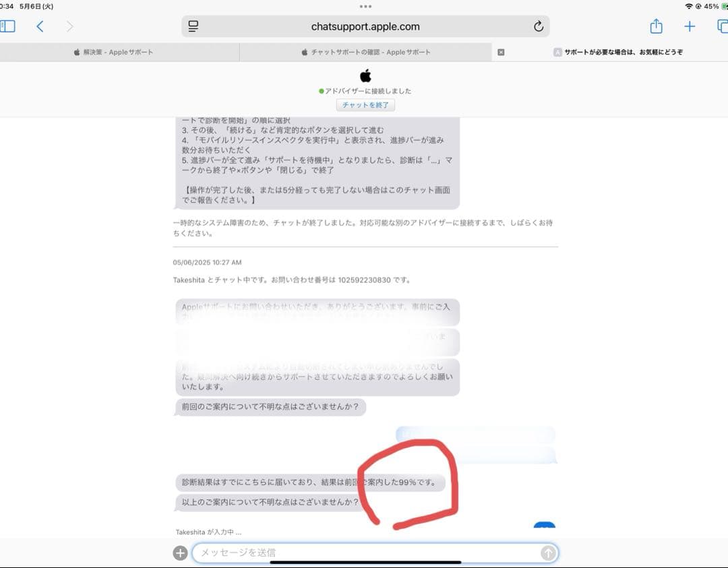Switch to the チャットサポートの確認 tab
The image size is (728, 568).
point(366,52)
